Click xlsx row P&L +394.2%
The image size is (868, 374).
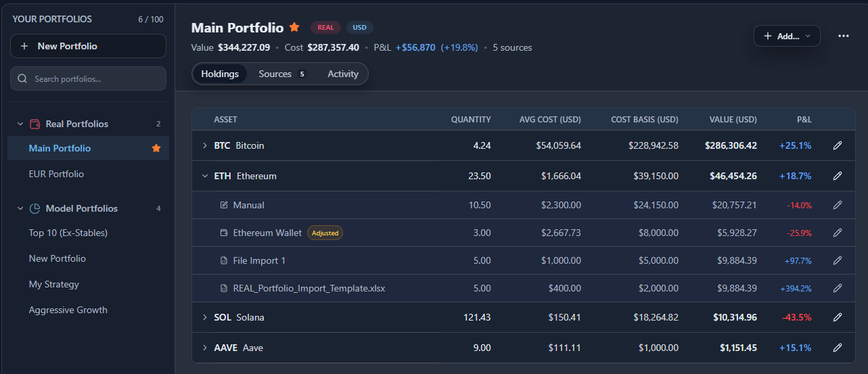click(796, 288)
